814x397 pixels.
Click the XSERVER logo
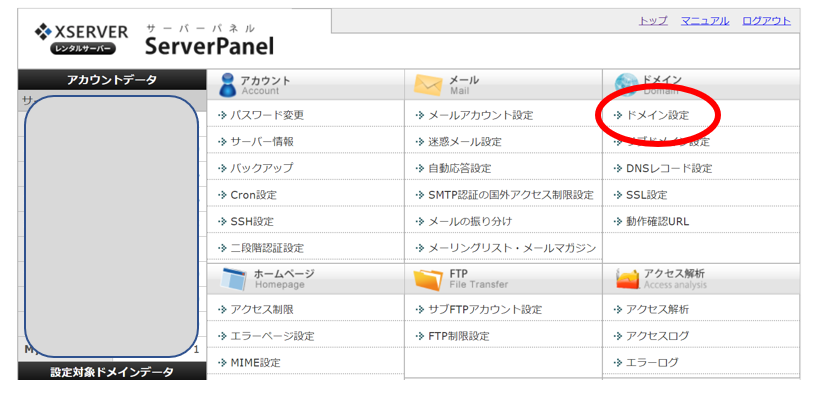(81, 39)
